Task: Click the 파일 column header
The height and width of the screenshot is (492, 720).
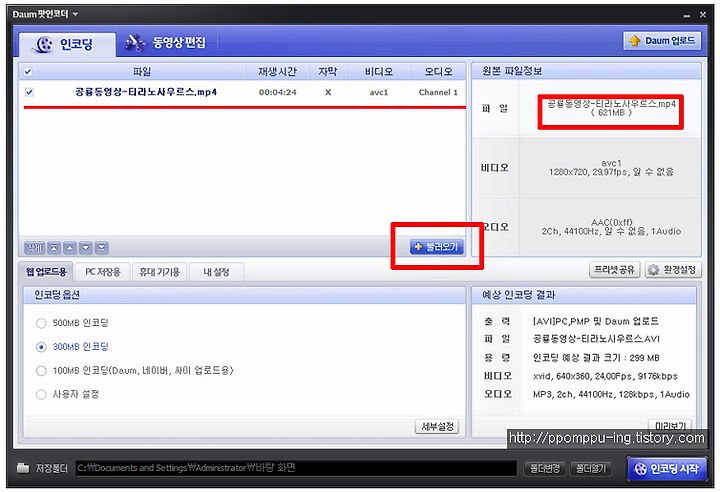Action: tap(141, 72)
